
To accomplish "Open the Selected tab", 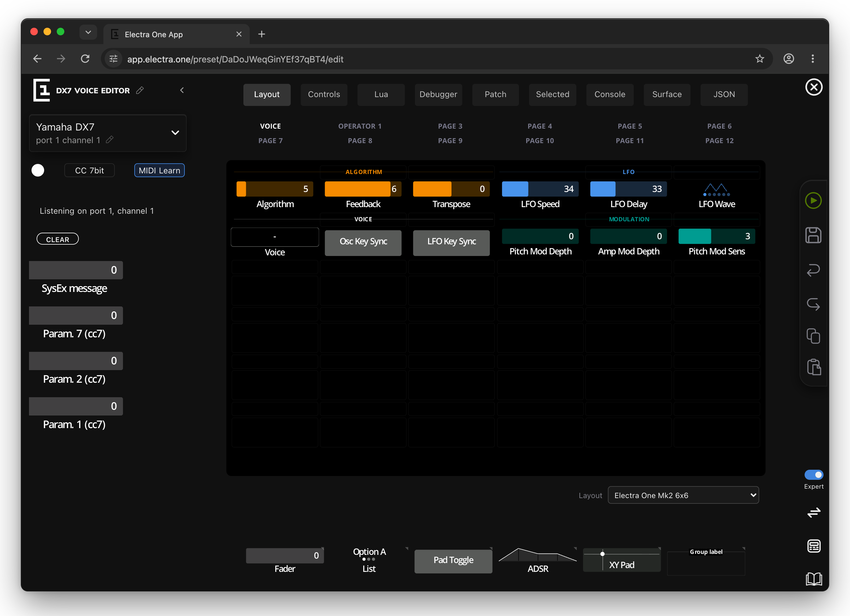I will click(x=553, y=95).
